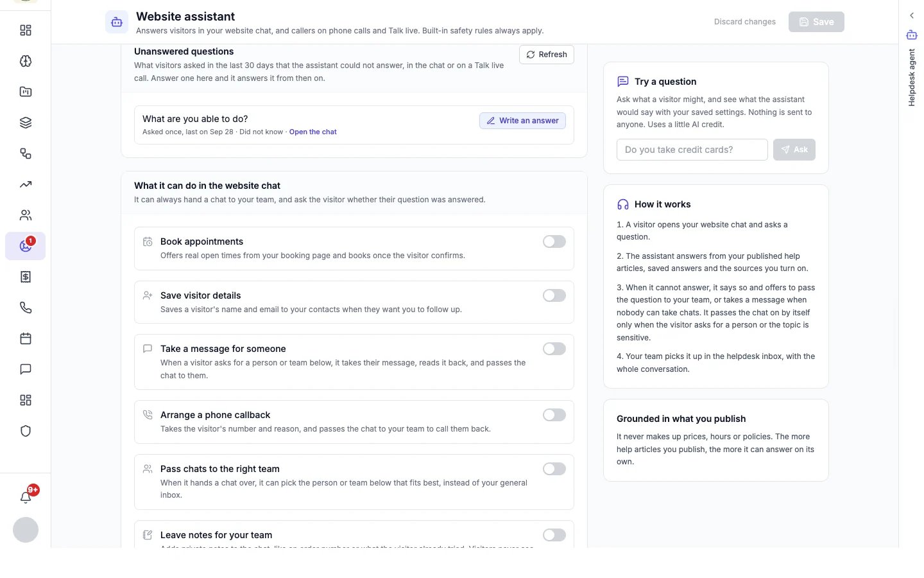Viewport: 924px width, 578px height.
Task: Refresh the unanswered questions list
Action: (x=547, y=55)
